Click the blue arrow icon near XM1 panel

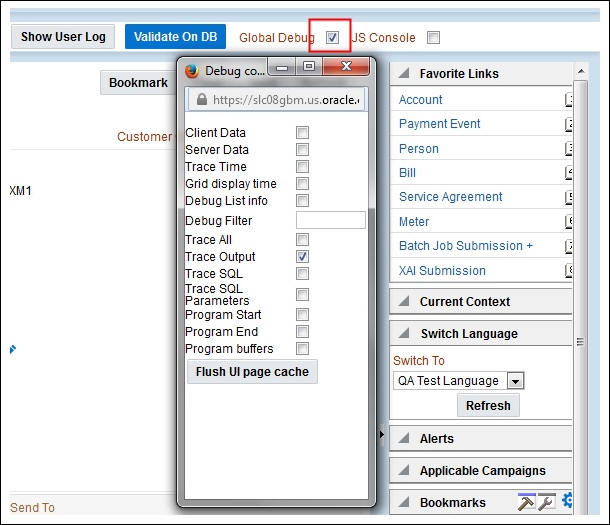pyautogui.click(x=13, y=349)
